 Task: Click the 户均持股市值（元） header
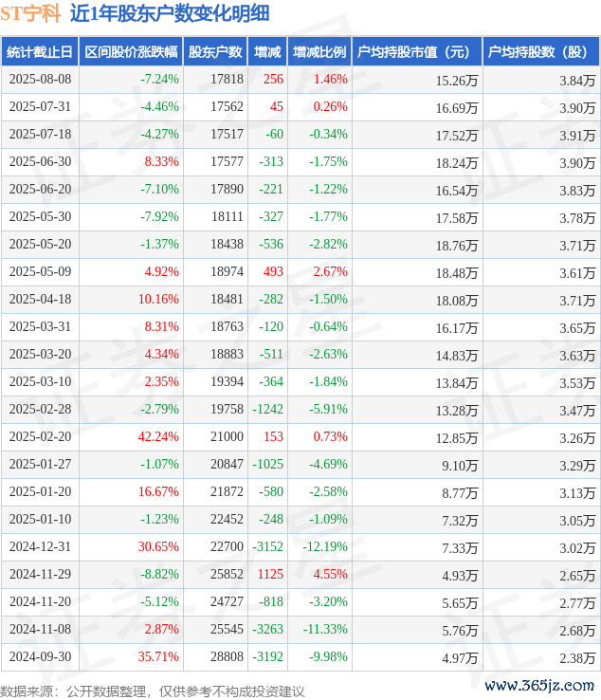coord(417,52)
